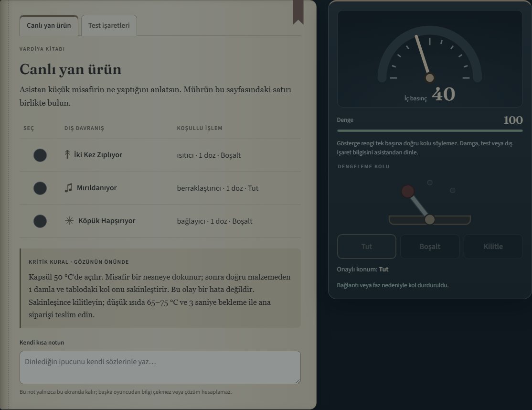Click the Denge progress bar
Image resolution: width=532 pixels, height=410 pixels.
(430, 130)
